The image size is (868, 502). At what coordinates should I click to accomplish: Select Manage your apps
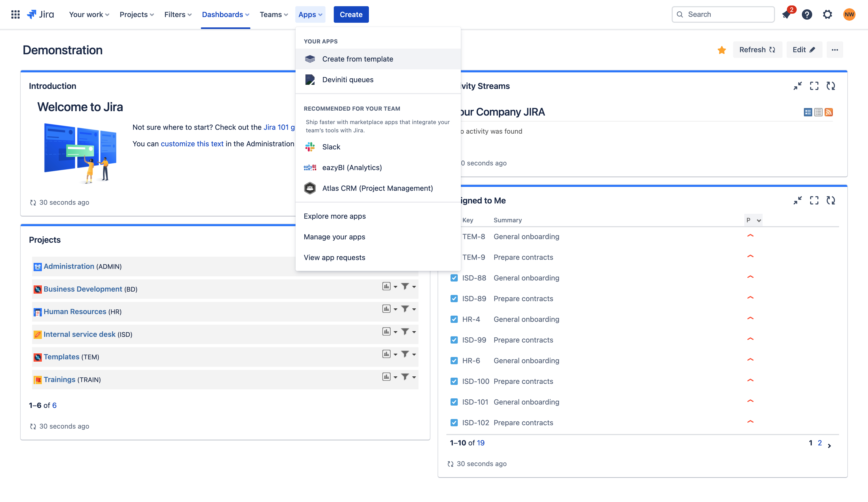[x=378, y=237]
